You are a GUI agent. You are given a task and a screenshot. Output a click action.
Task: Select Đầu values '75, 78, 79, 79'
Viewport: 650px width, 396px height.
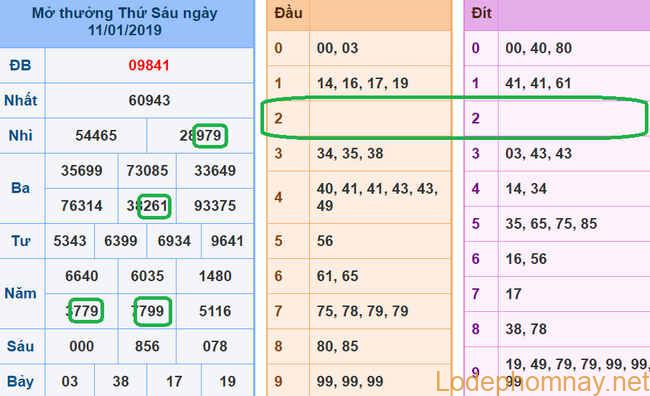(x=363, y=311)
